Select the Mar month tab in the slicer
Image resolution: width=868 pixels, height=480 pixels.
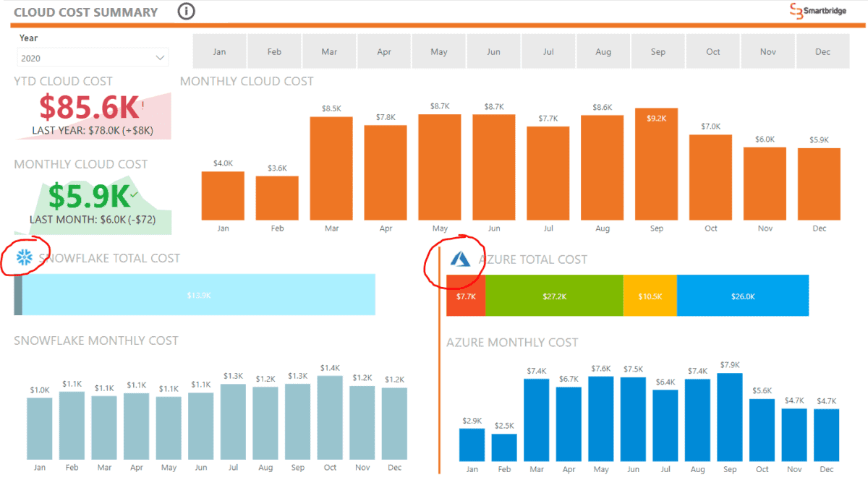point(329,51)
